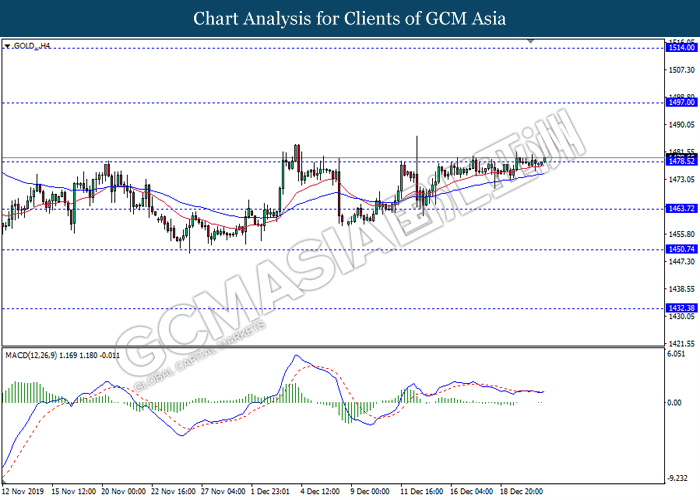Click the arrow icon beside .GOLD symbol label
The height and width of the screenshot is (500, 700).
point(7,46)
